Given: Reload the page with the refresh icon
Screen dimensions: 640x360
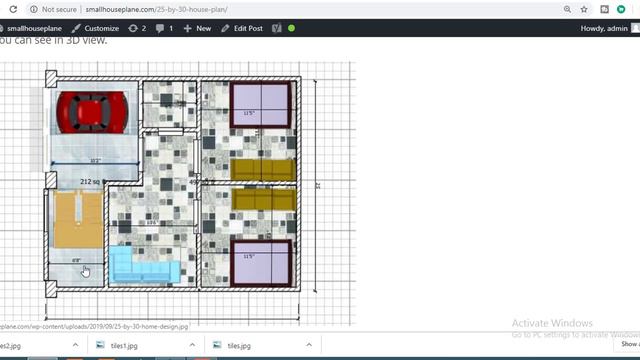Looking at the screenshot, I should click(13, 9).
